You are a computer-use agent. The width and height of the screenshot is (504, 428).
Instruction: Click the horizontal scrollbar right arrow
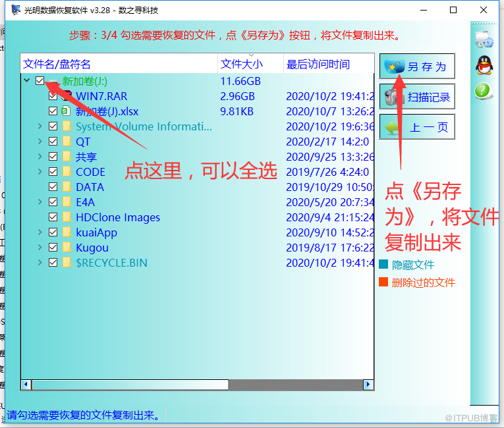click(x=368, y=385)
